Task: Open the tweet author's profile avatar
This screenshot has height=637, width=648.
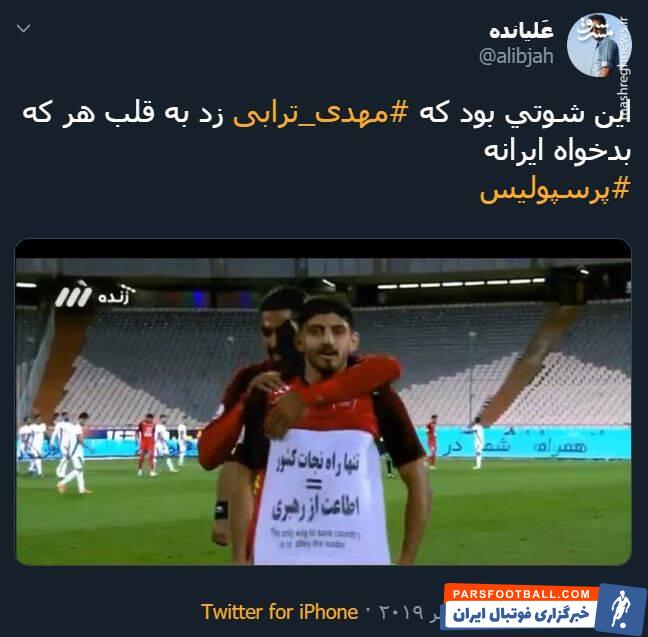Action: [x=599, y=45]
